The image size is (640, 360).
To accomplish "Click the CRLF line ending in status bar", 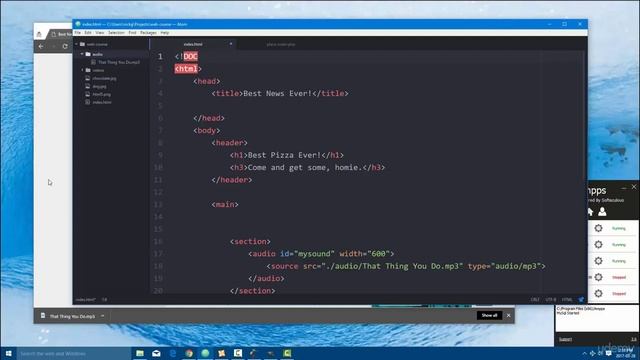I will coord(535,300).
